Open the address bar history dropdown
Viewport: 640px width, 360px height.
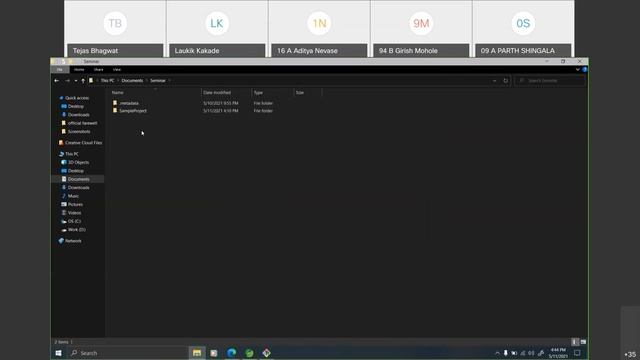pyautogui.click(x=495, y=81)
